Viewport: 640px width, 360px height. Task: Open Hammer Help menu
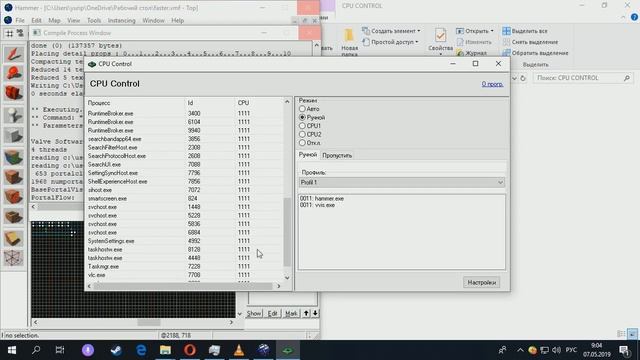(177, 20)
